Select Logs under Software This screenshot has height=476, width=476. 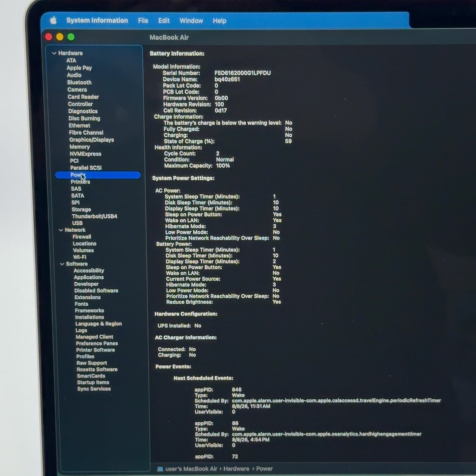coord(81,330)
